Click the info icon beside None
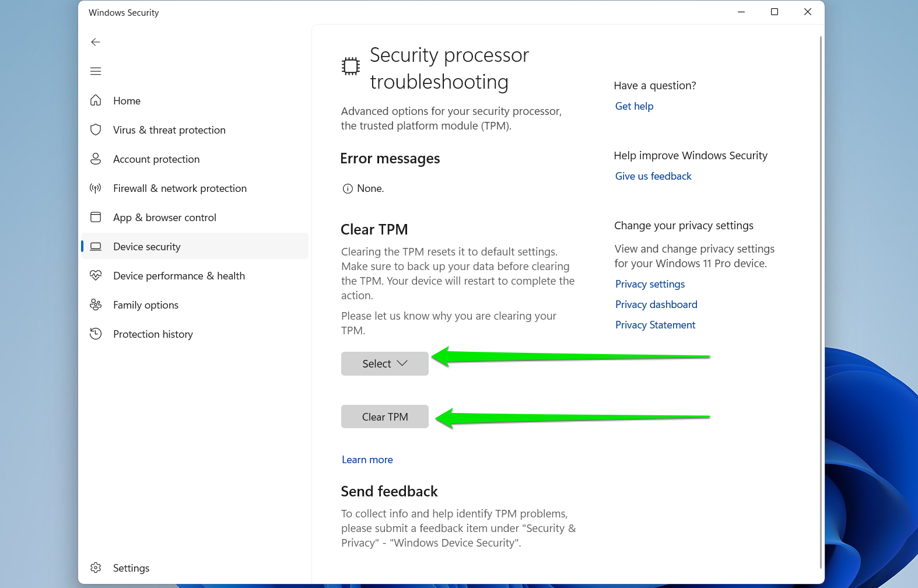This screenshot has width=918, height=588. pyautogui.click(x=348, y=188)
